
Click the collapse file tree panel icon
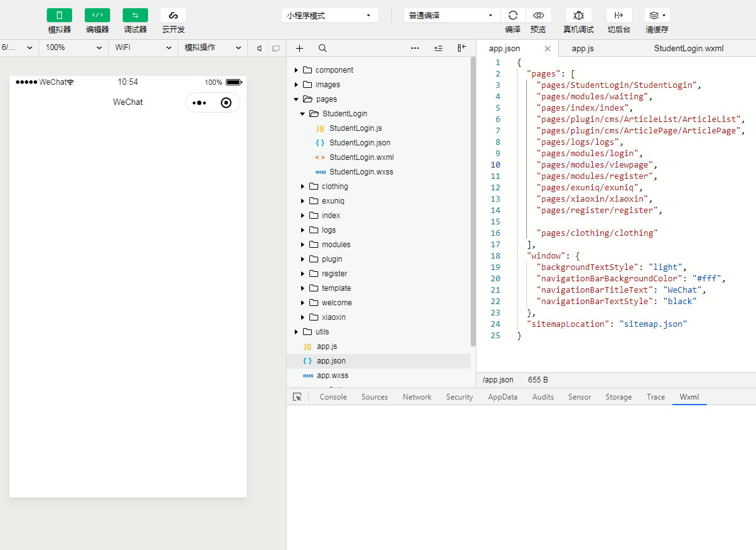point(462,48)
